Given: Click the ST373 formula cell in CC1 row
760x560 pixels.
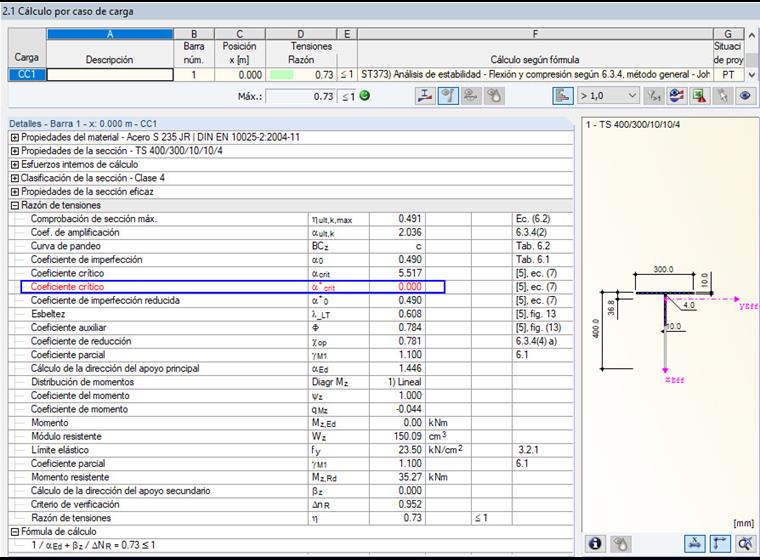Looking at the screenshot, I should tap(535, 75).
